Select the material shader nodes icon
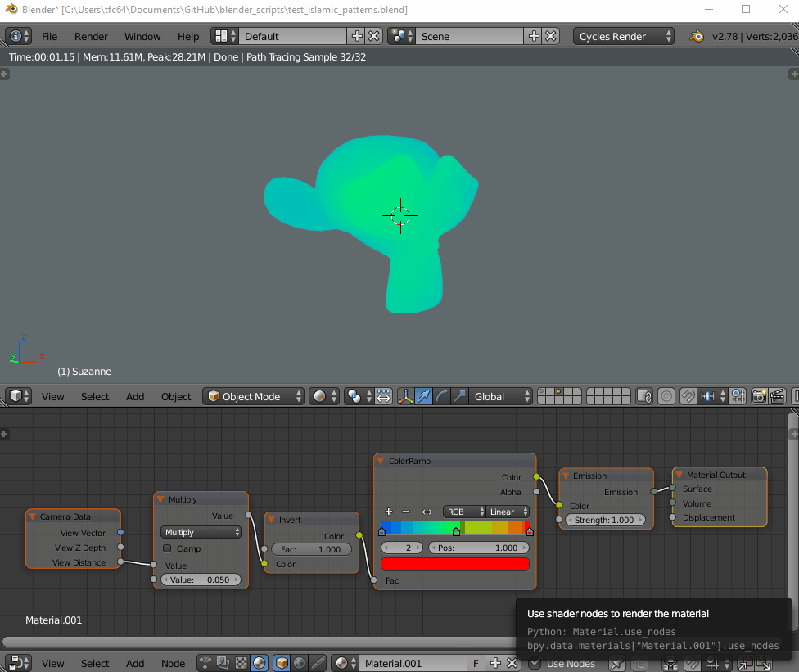Viewport: 799px width, 672px height. pyautogui.click(x=260, y=663)
